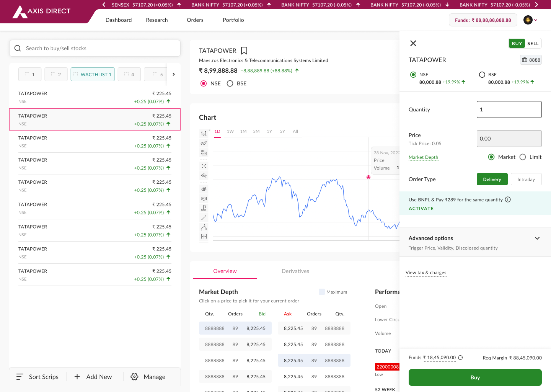Set chart range to 1M

click(x=243, y=131)
